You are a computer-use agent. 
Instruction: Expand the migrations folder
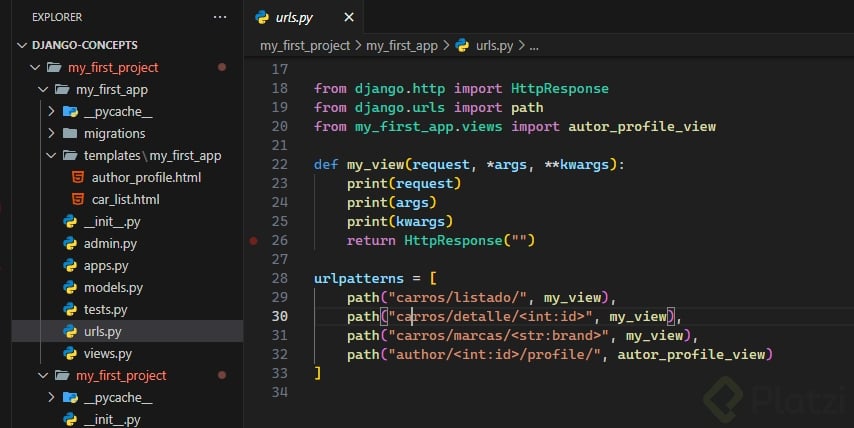tap(51, 133)
